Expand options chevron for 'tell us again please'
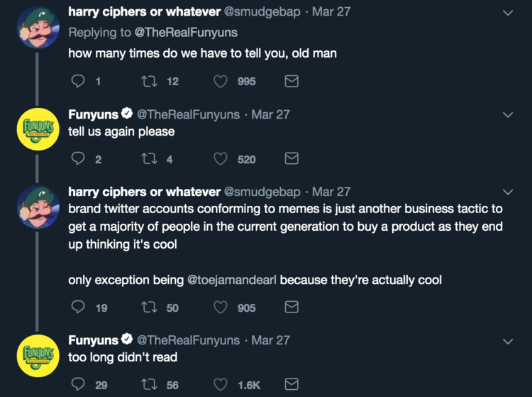Image resolution: width=532 pixels, height=397 pixels. (508, 115)
